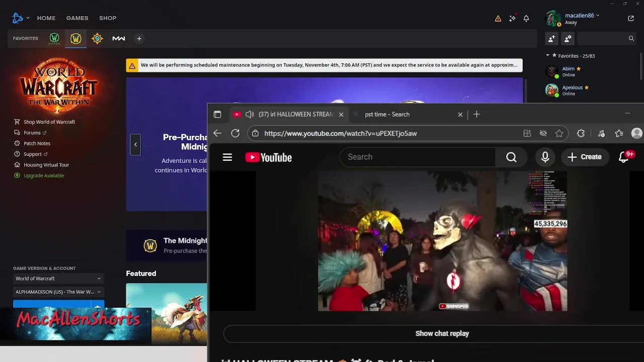Viewport: 644px width, 362px height.
Task: Select Modern Warfare favorite icon
Action: (119, 38)
